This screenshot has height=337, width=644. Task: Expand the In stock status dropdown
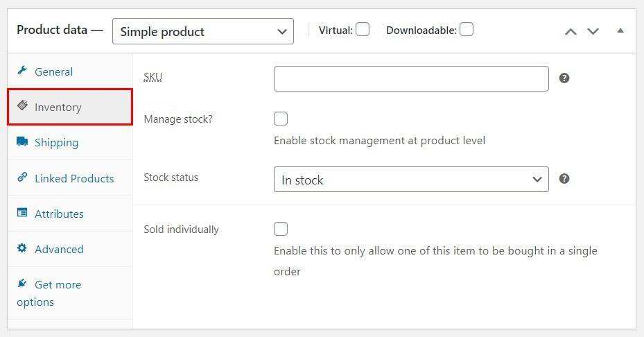point(411,180)
